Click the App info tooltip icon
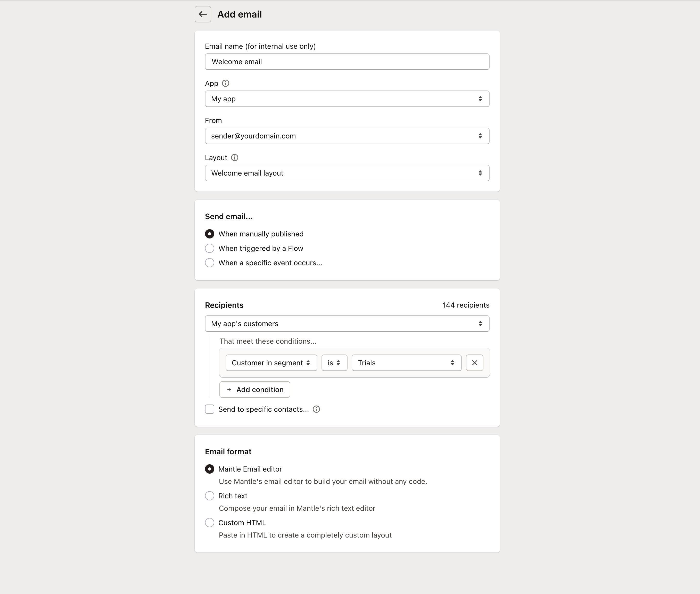Viewport: 700px width, 594px height. [226, 83]
